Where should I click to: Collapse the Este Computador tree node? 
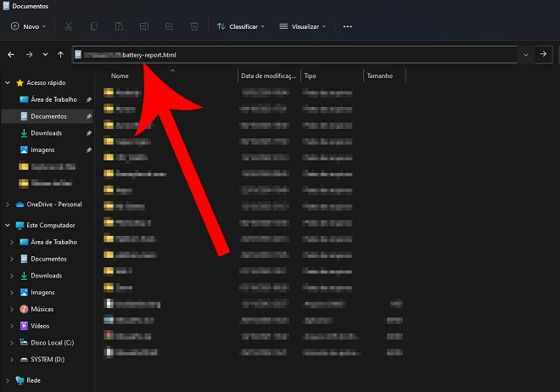[8, 226]
